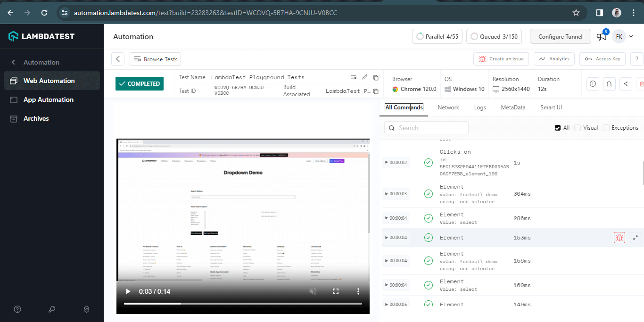Image resolution: width=644 pixels, height=322 pixels.
Task: Tick the Exceptions filter checkbox
Action: [606, 128]
